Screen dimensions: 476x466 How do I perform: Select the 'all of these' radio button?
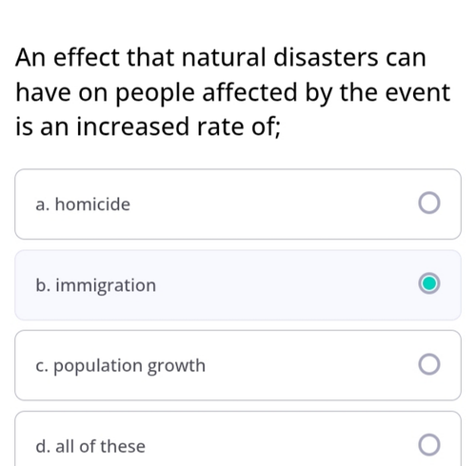click(429, 445)
